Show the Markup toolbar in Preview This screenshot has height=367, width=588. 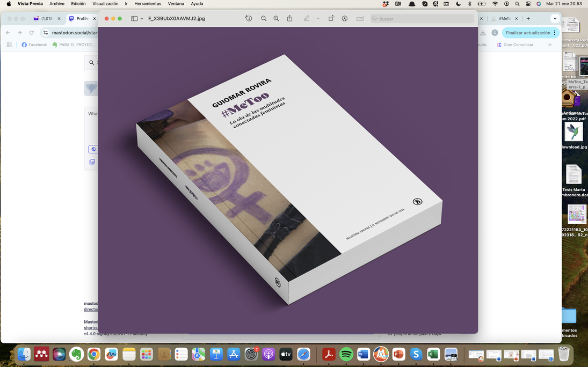point(345,18)
